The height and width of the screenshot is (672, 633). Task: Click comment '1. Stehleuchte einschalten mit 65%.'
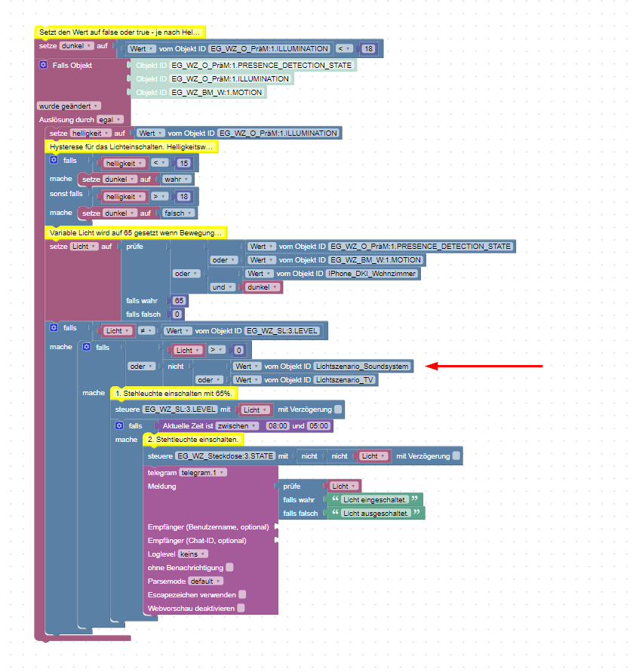click(174, 394)
